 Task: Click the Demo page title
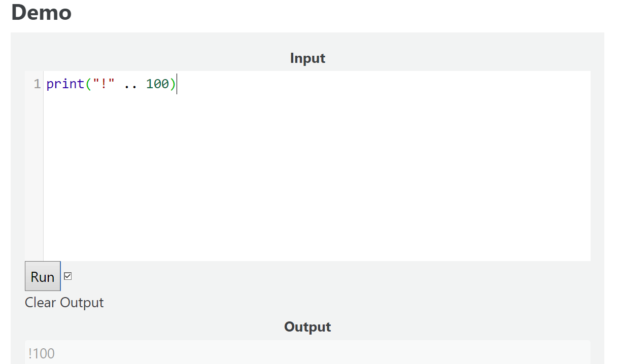(x=41, y=13)
